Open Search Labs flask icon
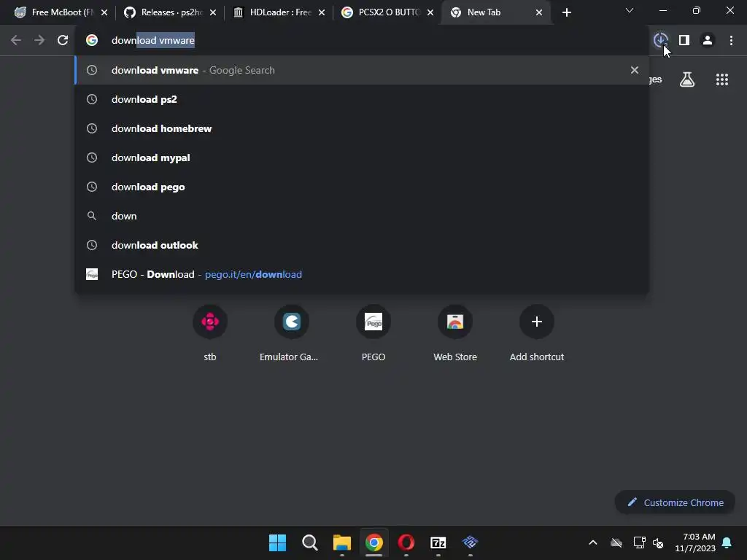 pyautogui.click(x=687, y=79)
